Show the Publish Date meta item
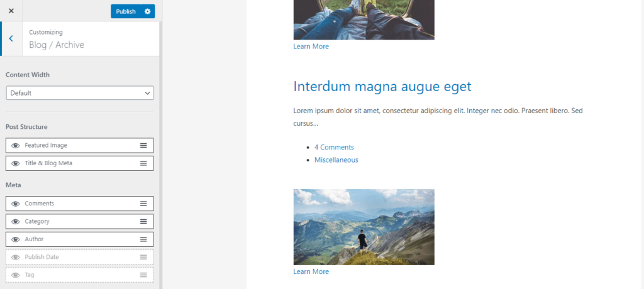Viewport: 644px width, 289px height. (16, 257)
